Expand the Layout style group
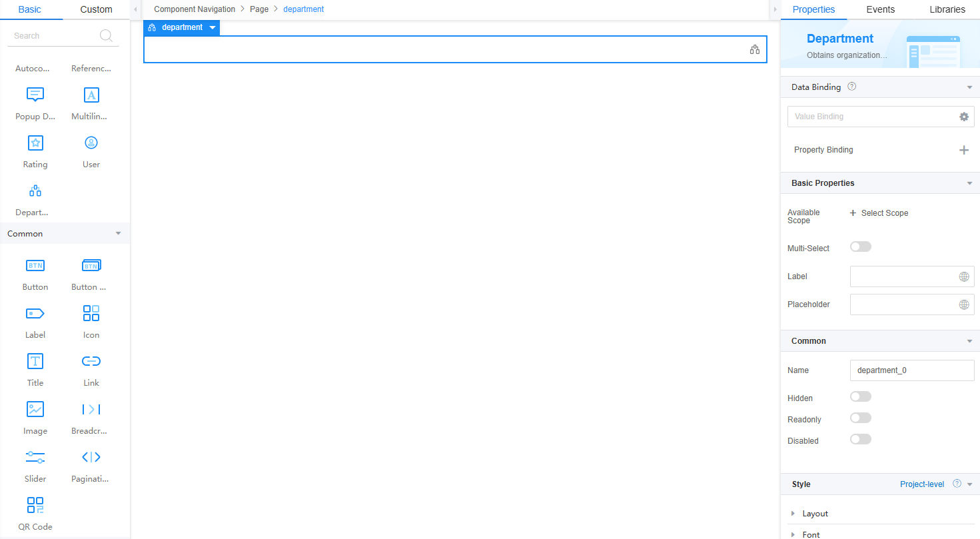Screen dimensions: 980x539 (x=793, y=514)
